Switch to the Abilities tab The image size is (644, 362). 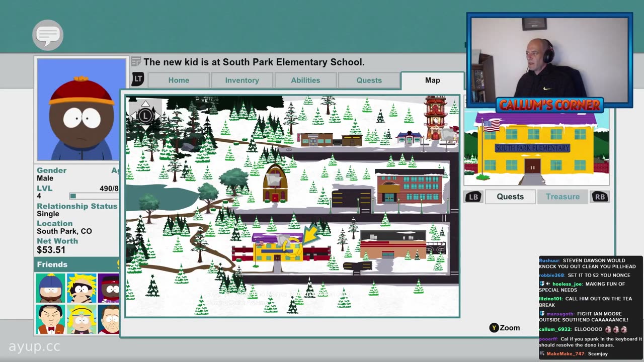click(305, 80)
